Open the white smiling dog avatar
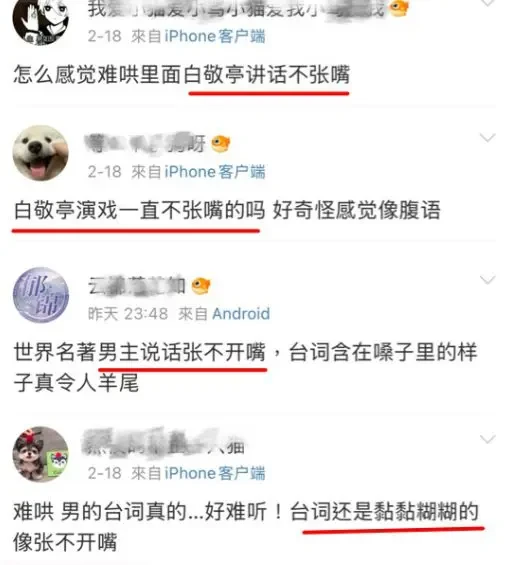509x565 pixels. [x=41, y=153]
